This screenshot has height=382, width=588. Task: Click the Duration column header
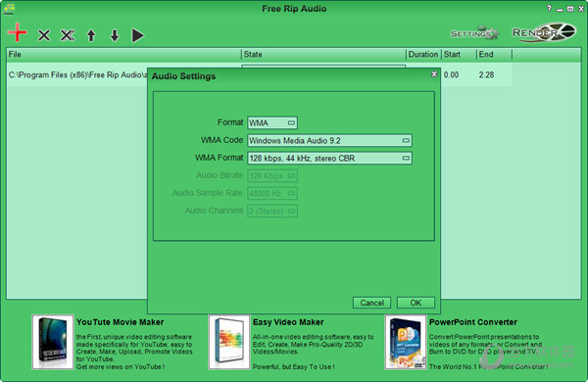tap(423, 54)
